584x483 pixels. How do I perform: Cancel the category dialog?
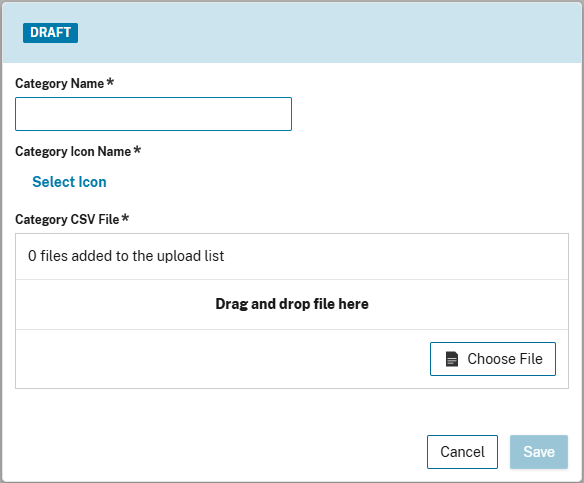pyautogui.click(x=462, y=452)
